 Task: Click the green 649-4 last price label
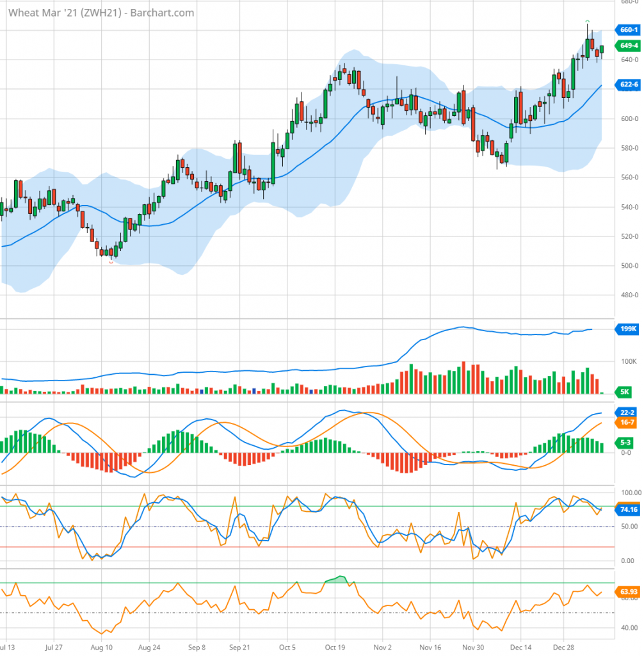628,45
